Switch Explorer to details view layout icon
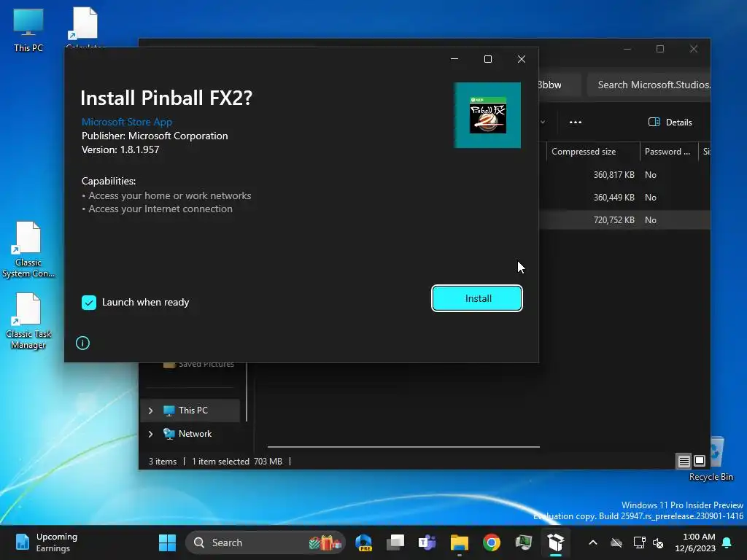The image size is (747, 560). (x=684, y=461)
